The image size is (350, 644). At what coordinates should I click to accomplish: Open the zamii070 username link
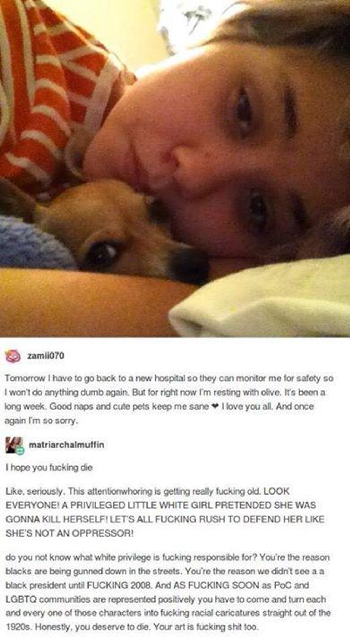(x=46, y=356)
